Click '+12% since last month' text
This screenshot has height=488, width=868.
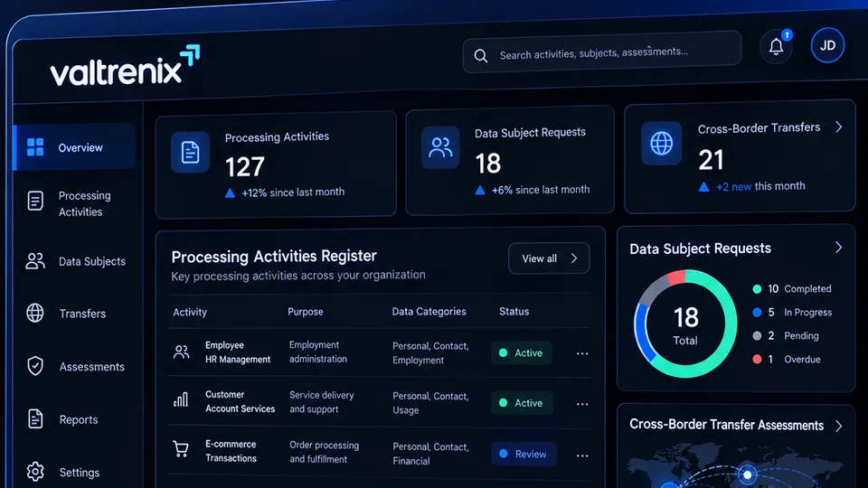pyautogui.click(x=293, y=192)
